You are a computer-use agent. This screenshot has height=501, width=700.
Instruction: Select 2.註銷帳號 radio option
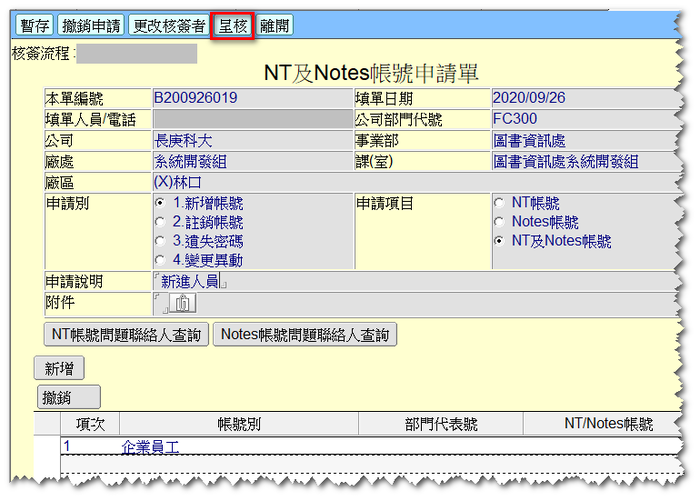click(160, 222)
